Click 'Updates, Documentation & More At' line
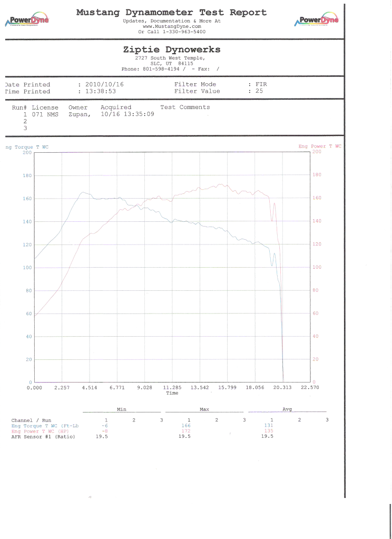The width and height of the screenshot is (392, 539). click(x=172, y=21)
